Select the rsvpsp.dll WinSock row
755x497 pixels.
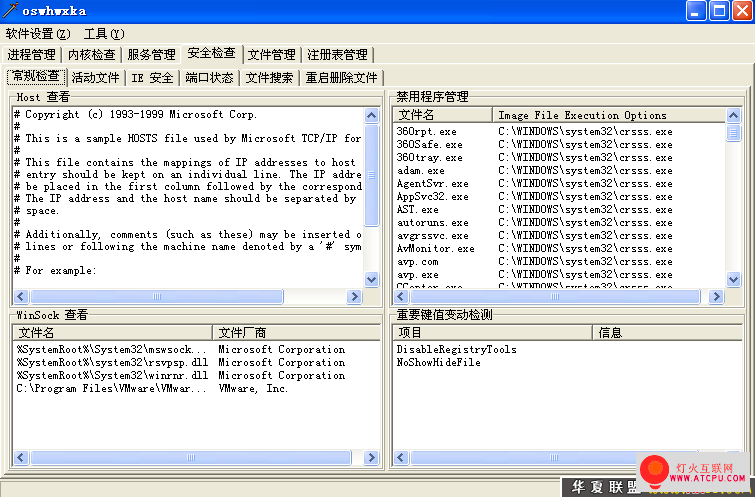point(196,362)
